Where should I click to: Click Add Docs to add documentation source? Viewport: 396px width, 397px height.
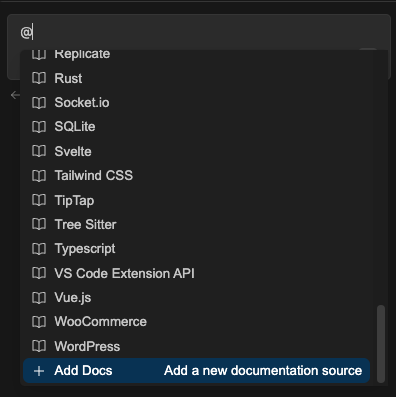point(197,371)
